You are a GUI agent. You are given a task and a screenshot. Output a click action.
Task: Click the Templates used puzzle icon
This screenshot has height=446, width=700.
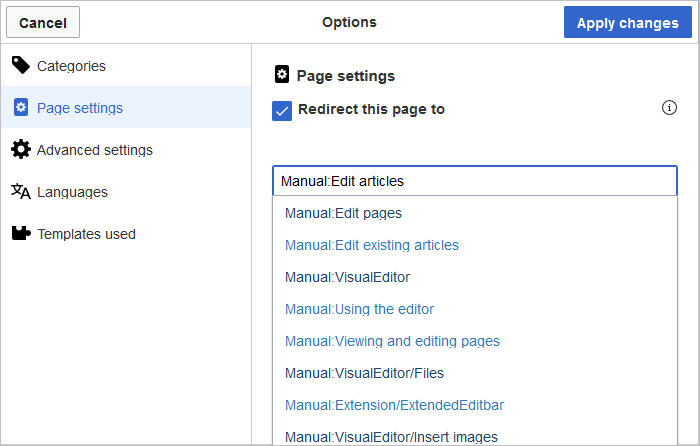pos(20,234)
